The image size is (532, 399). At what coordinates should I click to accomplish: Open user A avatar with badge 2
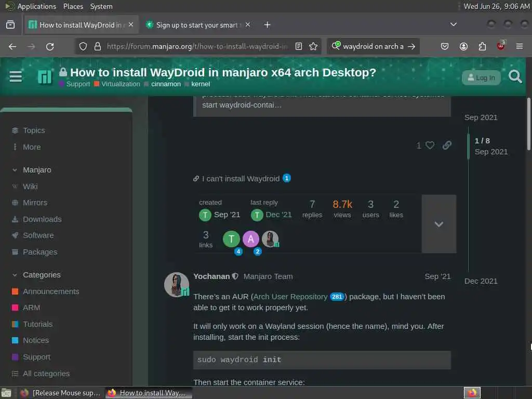pyautogui.click(x=251, y=239)
